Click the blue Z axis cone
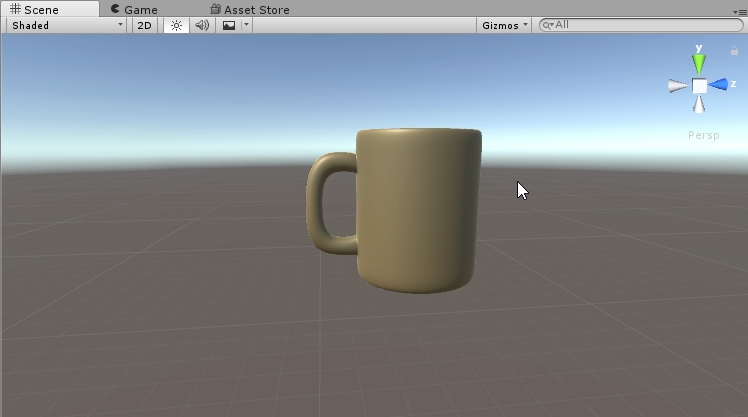Viewport: 748px width, 417px height. coord(718,84)
